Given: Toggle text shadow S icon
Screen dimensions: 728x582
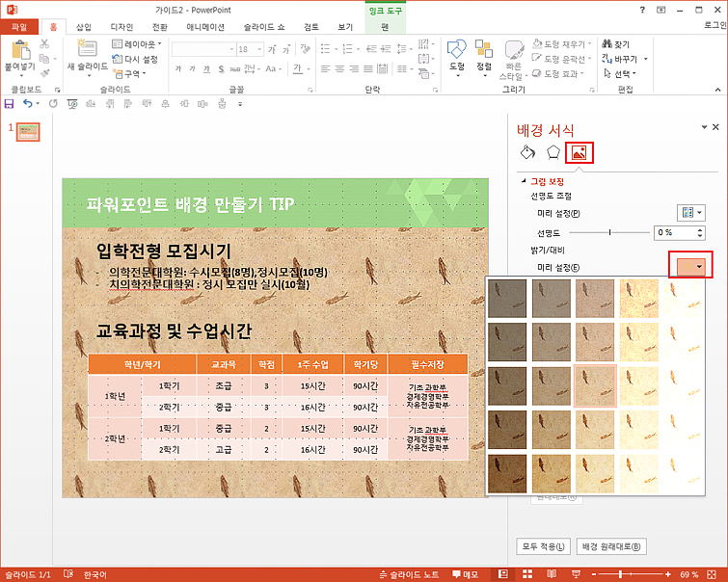Looking at the screenshot, I should (222, 69).
